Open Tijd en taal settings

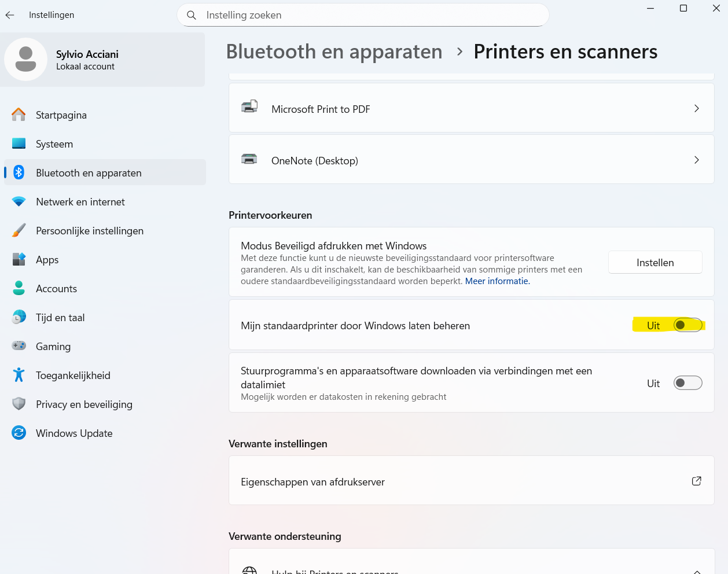tap(105, 317)
